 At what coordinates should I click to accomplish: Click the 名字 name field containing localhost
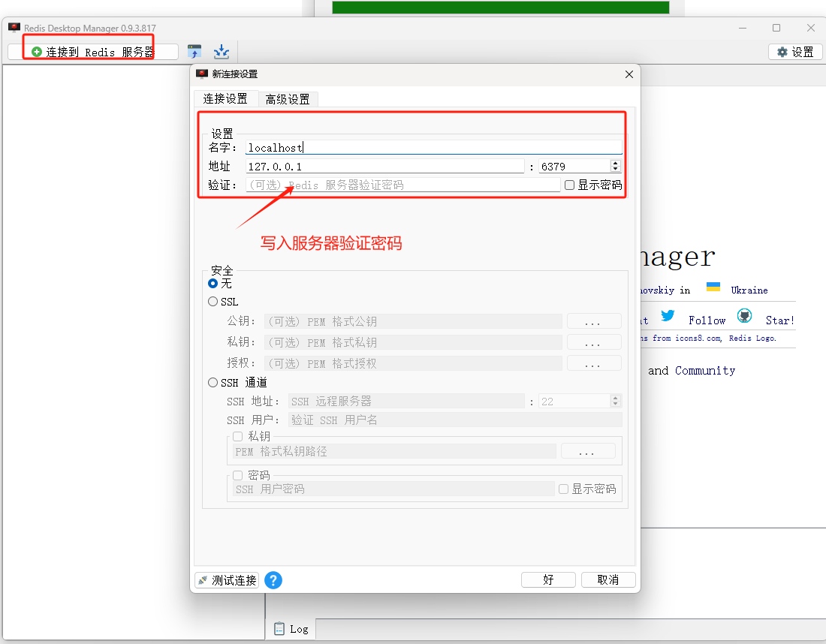click(x=433, y=147)
